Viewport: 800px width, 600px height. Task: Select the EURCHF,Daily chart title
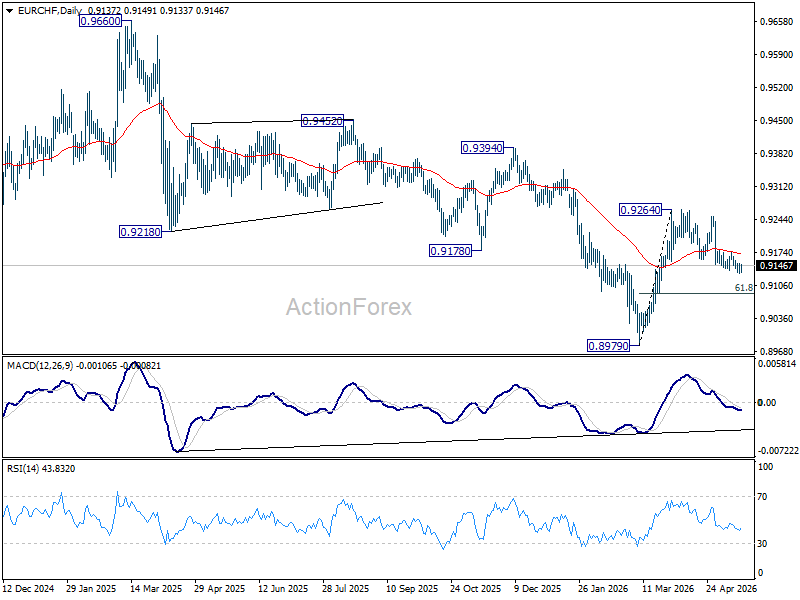49,11
